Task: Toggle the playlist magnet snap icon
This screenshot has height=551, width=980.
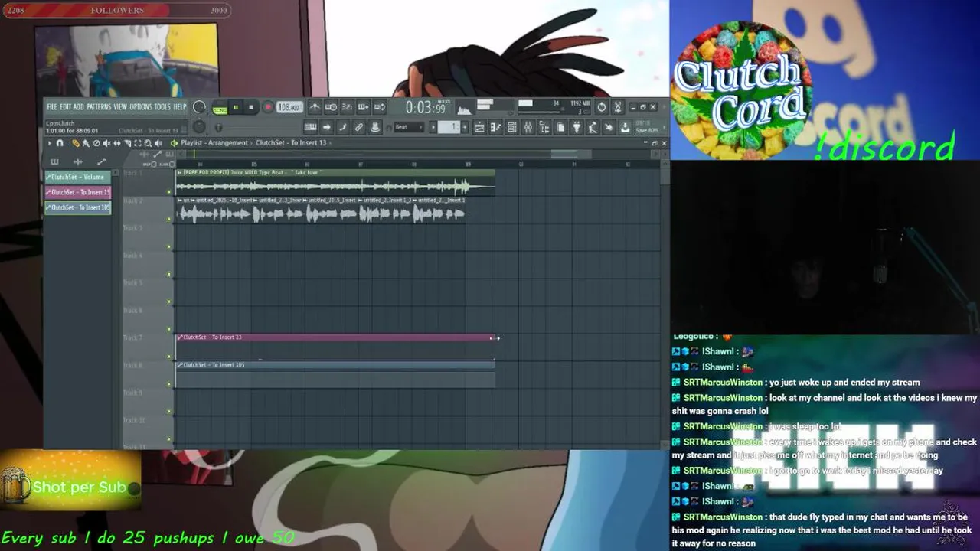Action: pyautogui.click(x=60, y=143)
